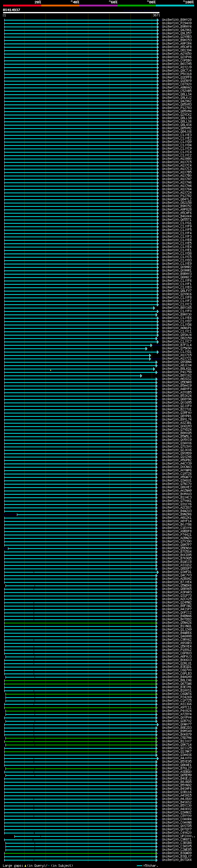
Task: Select label UniRef100_A1X715
Action: click(x=177, y=355)
